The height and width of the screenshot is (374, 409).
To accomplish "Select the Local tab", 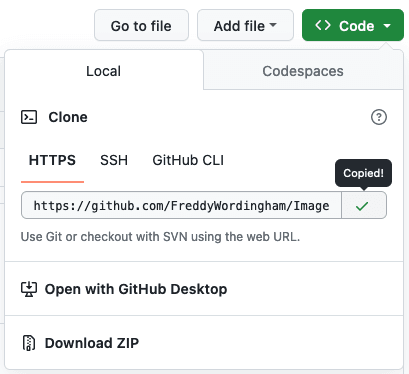I will [104, 71].
